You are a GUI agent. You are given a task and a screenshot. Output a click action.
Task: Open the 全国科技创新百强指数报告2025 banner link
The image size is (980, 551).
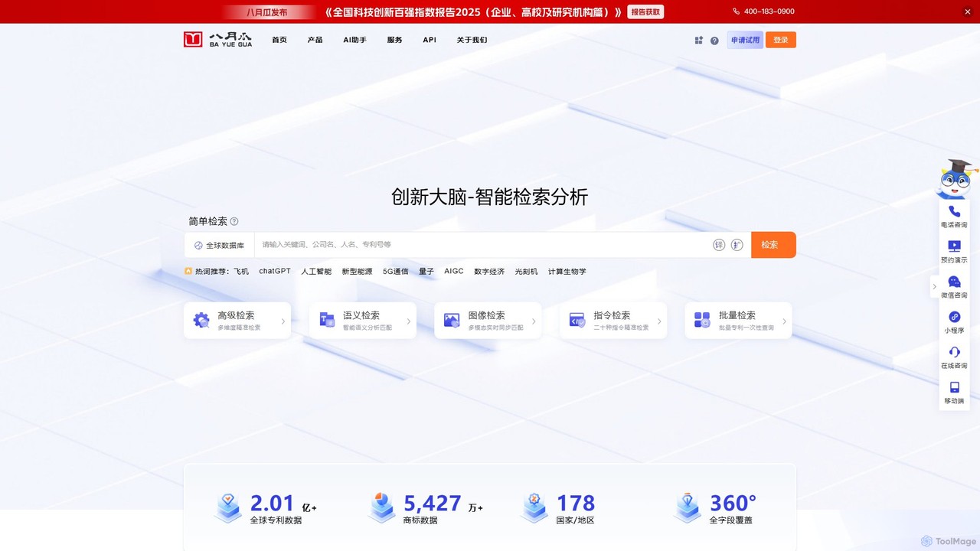(472, 11)
